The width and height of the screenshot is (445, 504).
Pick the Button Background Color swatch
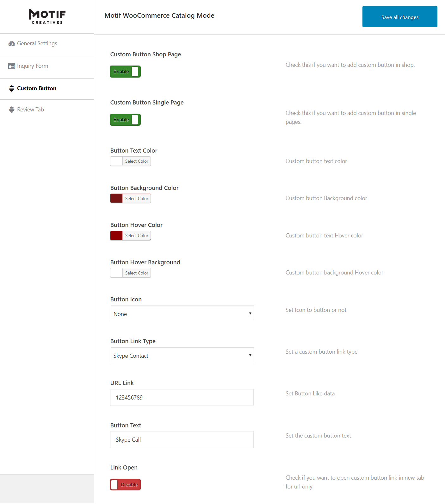(116, 198)
